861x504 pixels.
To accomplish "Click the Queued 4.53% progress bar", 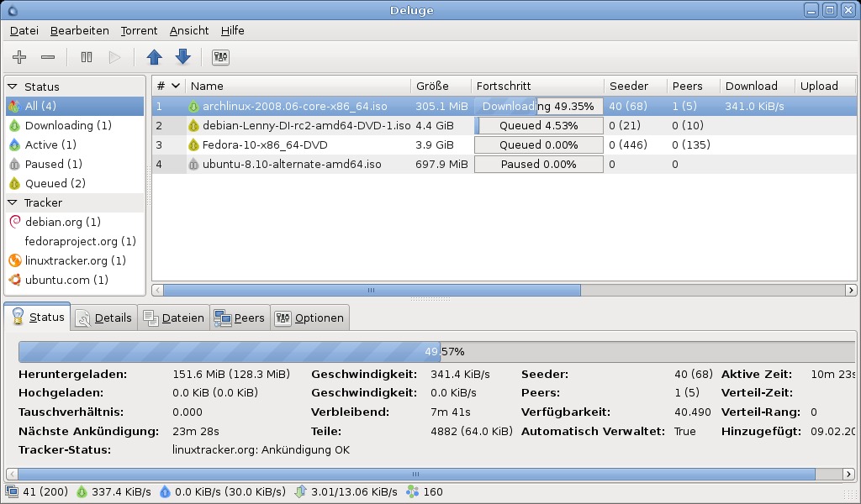I will [539, 126].
